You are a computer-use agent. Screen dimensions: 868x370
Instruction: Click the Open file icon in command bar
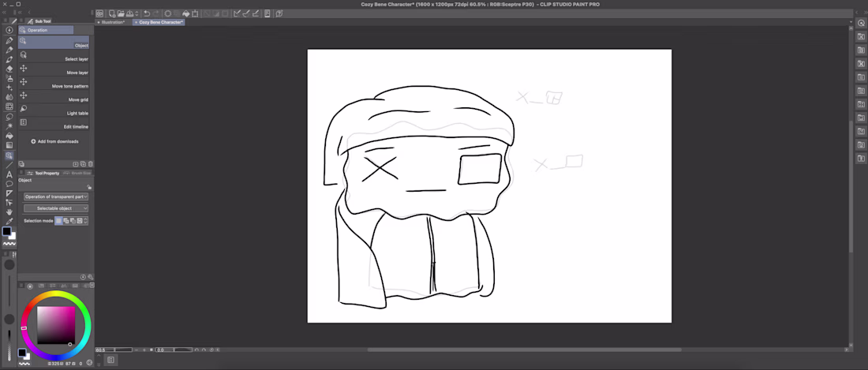click(121, 13)
